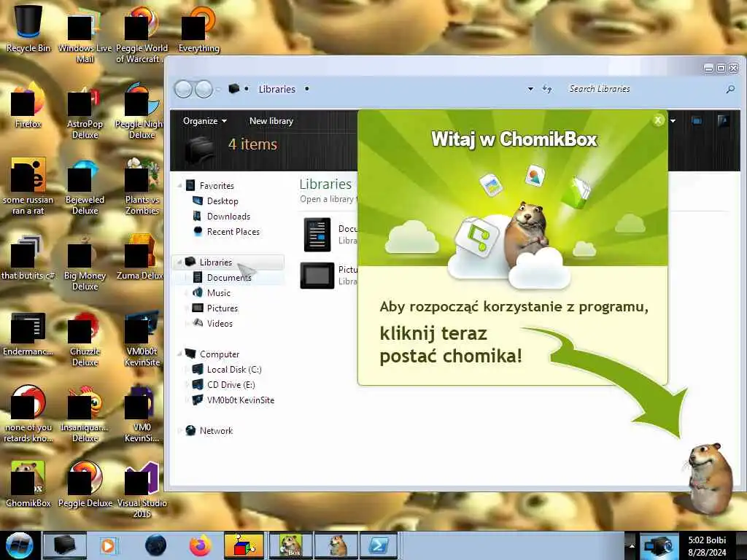The image size is (747, 560).
Task: Select Pictures library in tree
Action: [x=222, y=308]
